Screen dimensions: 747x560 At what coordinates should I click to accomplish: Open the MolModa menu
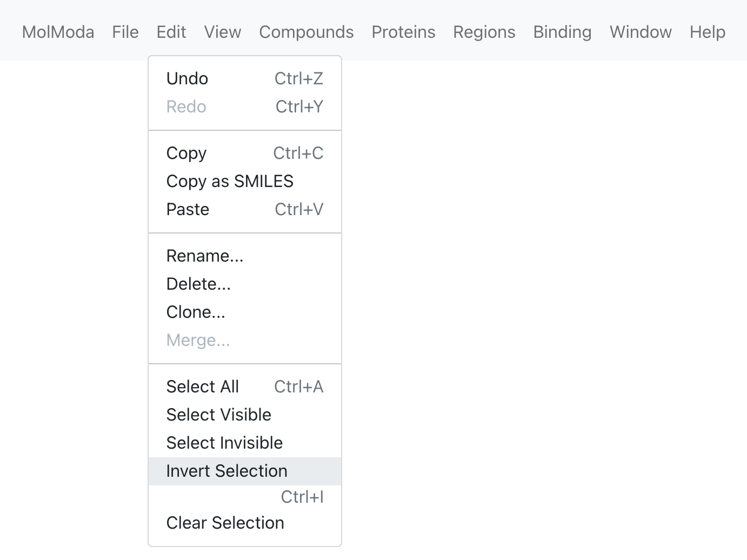pyautogui.click(x=58, y=32)
